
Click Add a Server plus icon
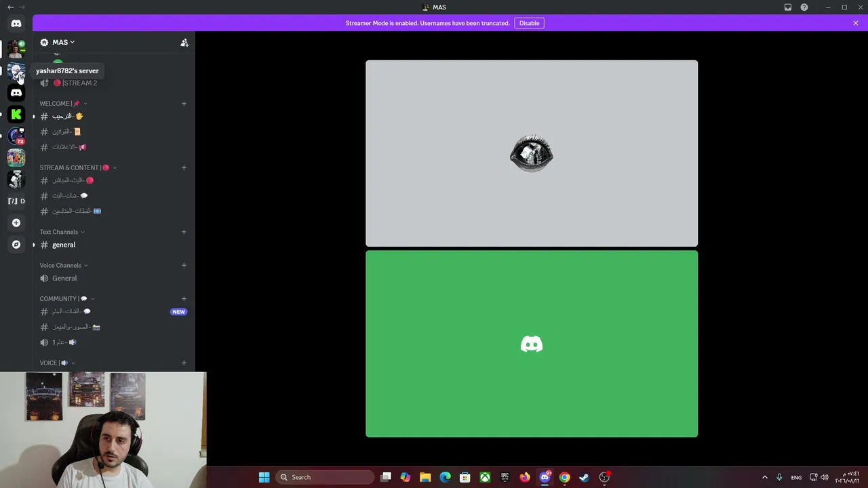16,223
